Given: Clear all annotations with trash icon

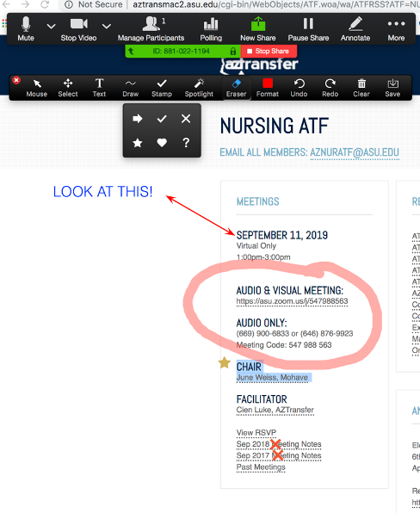Looking at the screenshot, I should [361, 88].
